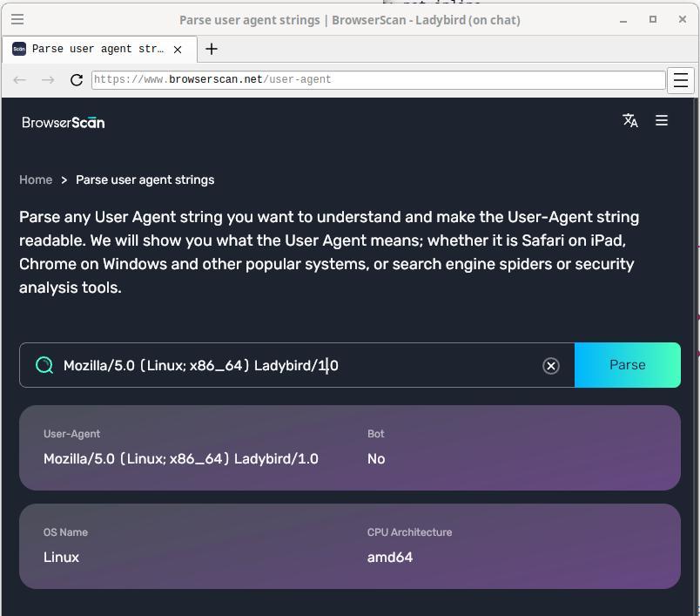Select the Parse user agent str… tab
Screen dimensions: 700x616
(99, 49)
